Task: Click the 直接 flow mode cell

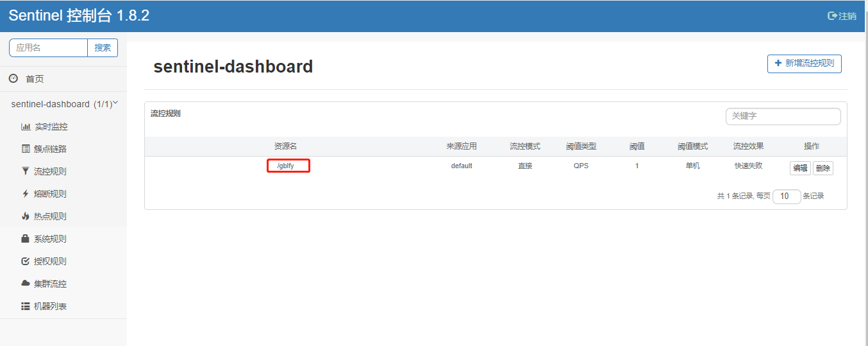Action: 525,166
